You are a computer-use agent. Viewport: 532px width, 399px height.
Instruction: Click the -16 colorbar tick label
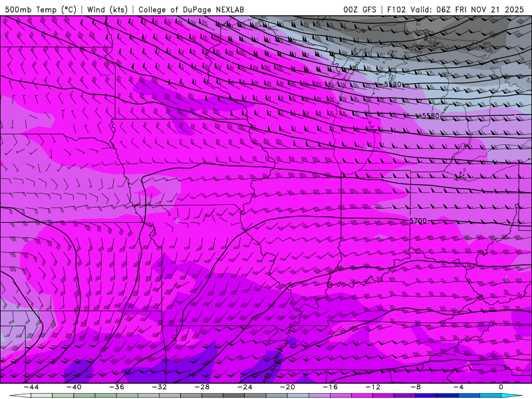[330, 387]
